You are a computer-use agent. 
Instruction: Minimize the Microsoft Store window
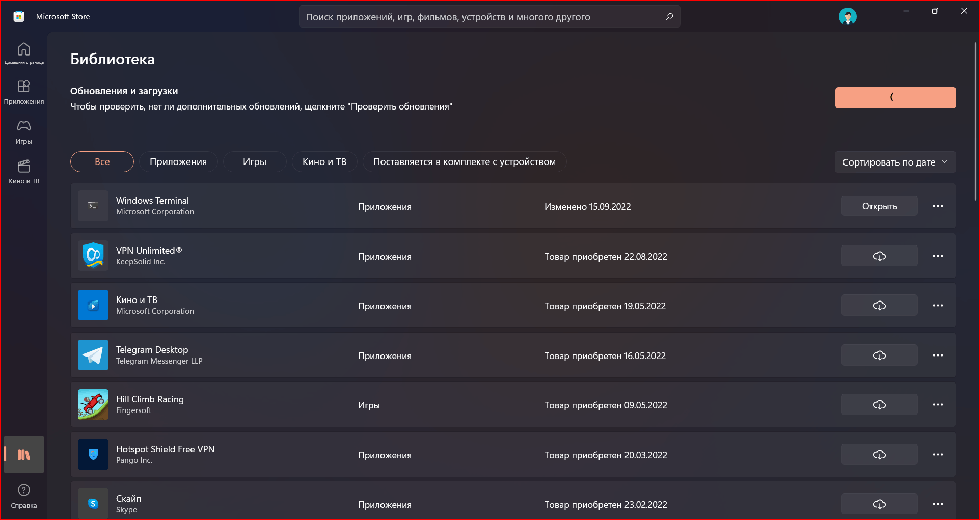[906, 11]
